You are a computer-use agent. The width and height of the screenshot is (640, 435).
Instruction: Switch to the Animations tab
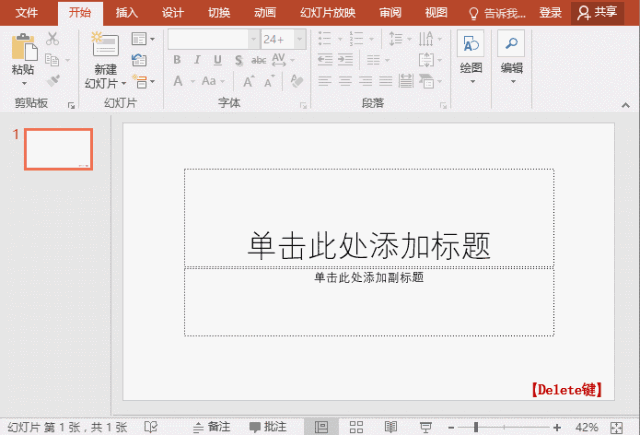(x=265, y=13)
